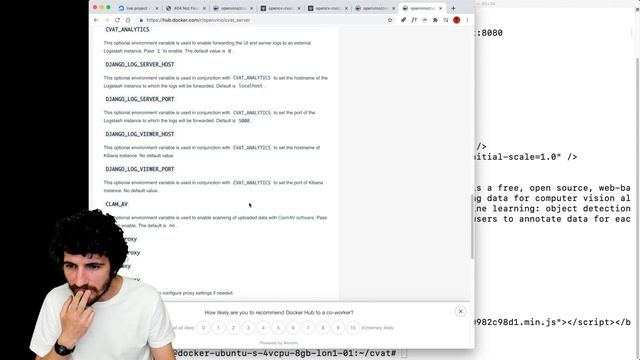This screenshot has width=640, height=360.
Task: Rate 5 on the recommendation survey
Action: (x=278, y=328)
